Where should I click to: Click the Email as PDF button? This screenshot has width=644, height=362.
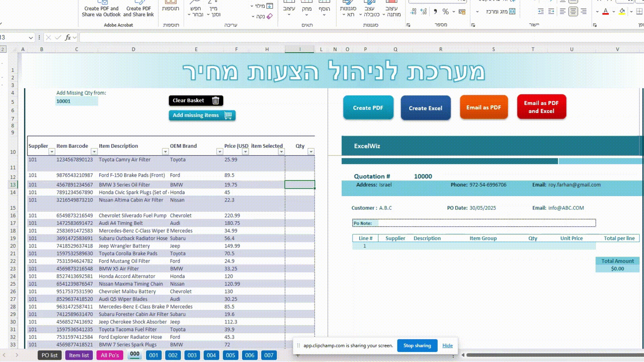484,107
